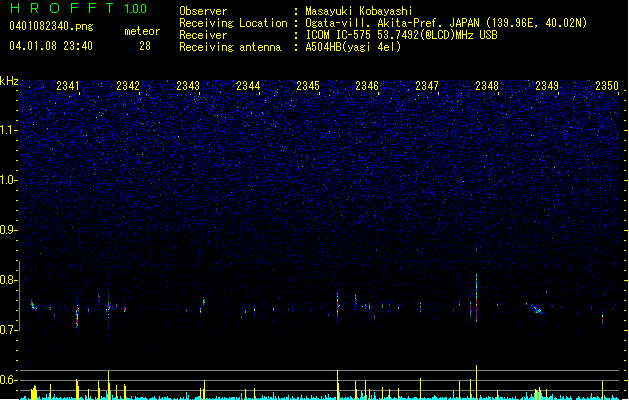The height and width of the screenshot is (400, 629).
Task: Click the A504HB(yagi 4el) antenna text
Action: [353, 47]
